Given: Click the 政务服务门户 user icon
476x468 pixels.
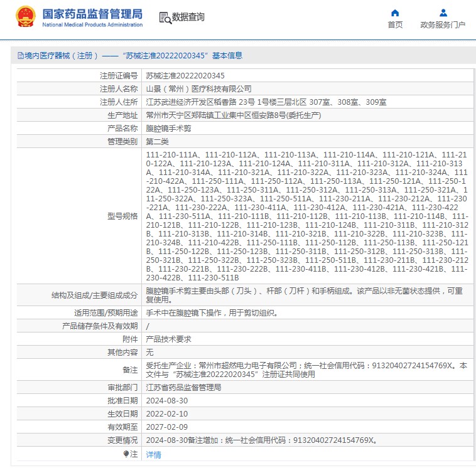Looking at the screenshot, I should (443, 13).
